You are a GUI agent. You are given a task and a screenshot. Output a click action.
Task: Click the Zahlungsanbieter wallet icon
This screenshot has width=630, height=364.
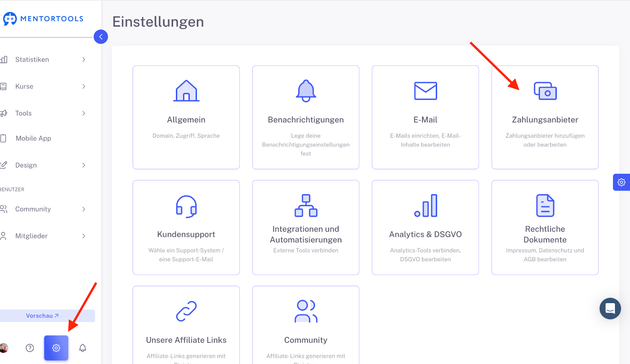tap(545, 91)
